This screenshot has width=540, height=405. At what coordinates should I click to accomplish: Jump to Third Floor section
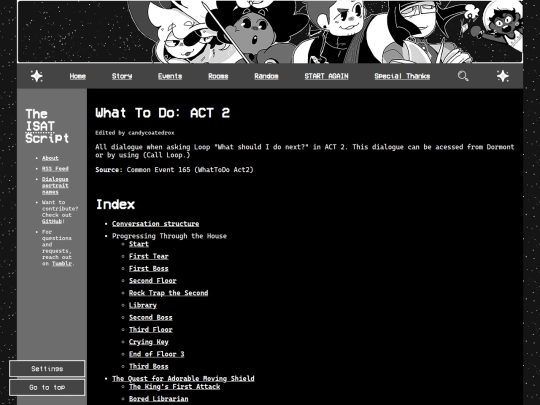coord(151,330)
